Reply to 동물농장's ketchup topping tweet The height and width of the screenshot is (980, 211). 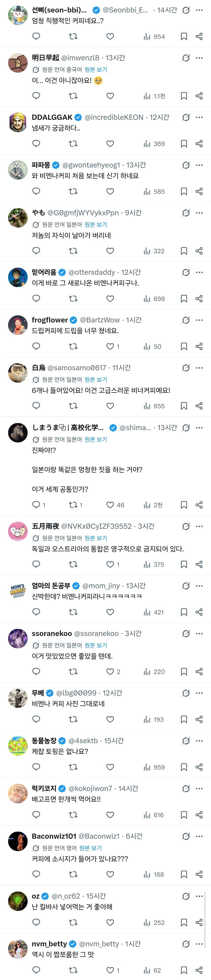tap(36, 767)
